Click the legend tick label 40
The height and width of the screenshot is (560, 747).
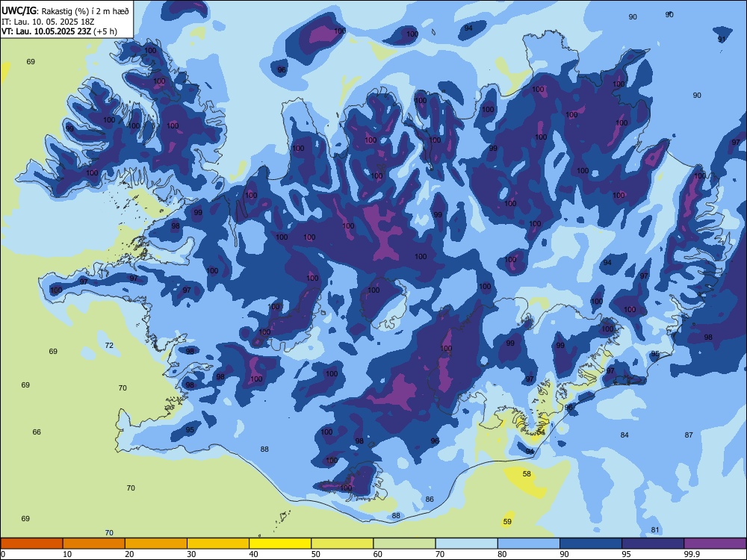(x=254, y=554)
